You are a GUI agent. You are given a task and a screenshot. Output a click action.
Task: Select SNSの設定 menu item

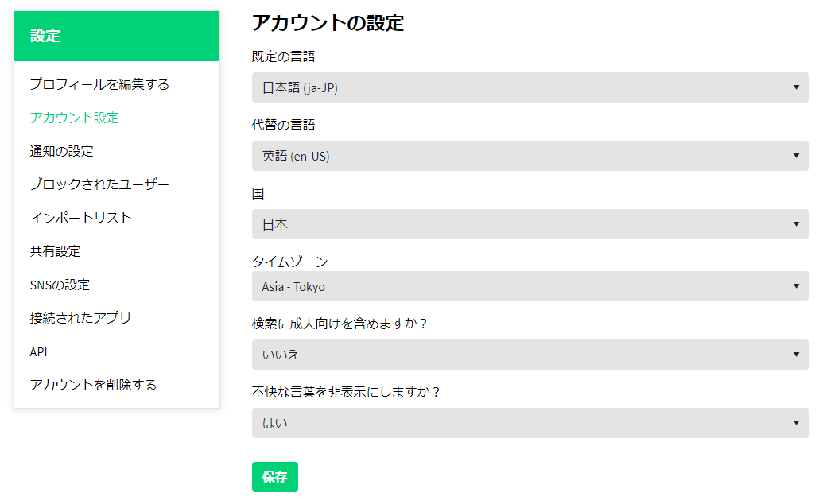coord(60,285)
